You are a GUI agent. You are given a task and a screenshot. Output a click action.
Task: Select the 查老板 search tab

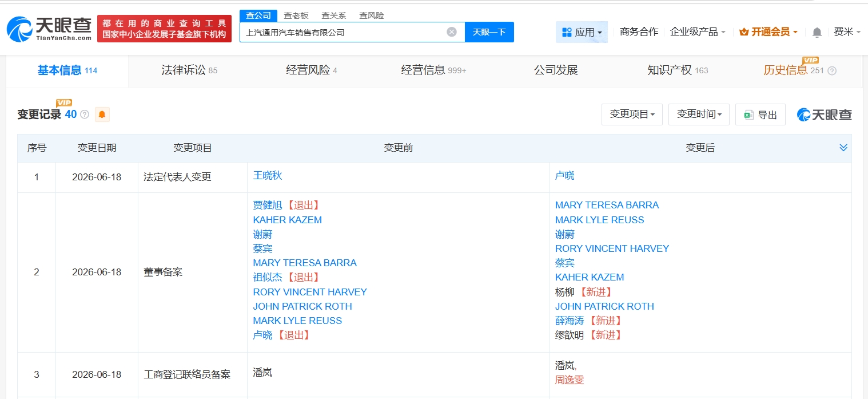296,16
